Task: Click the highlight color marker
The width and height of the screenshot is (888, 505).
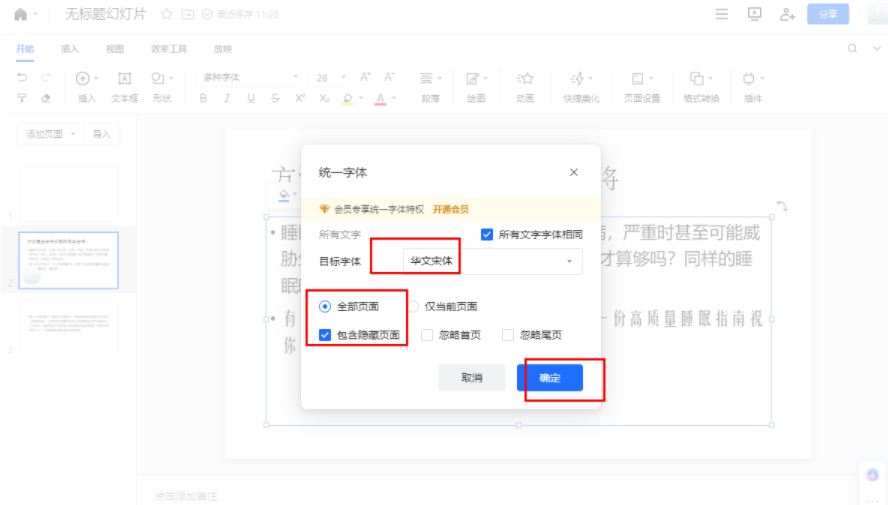Action: coord(348,99)
